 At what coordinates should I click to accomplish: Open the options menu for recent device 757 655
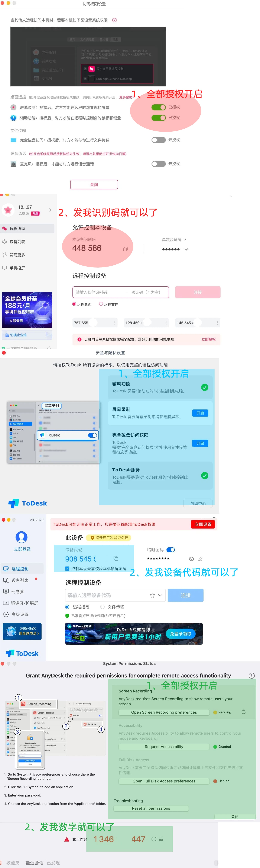[x=115, y=323]
